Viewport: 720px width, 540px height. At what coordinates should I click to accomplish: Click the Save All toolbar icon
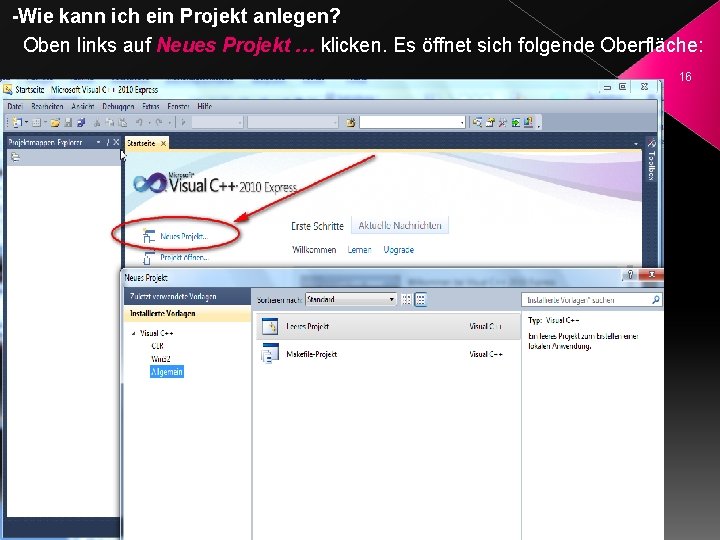pyautogui.click(x=81, y=122)
